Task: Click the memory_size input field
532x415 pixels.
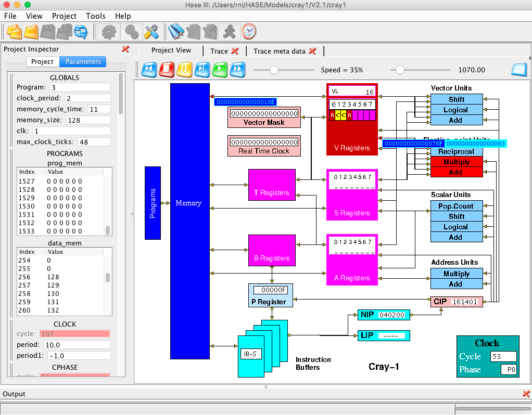Action: [x=88, y=120]
